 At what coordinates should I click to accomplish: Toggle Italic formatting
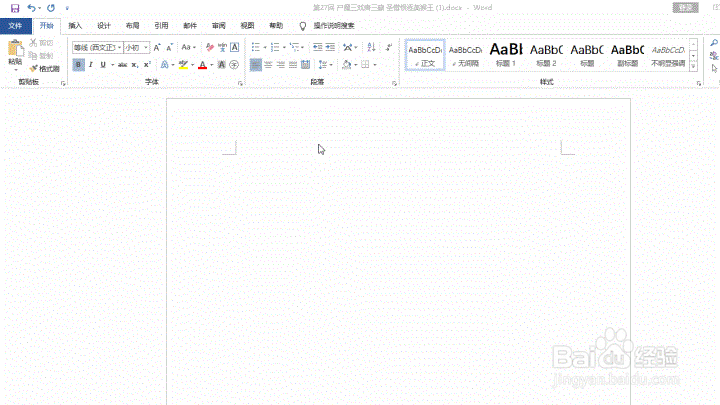(x=91, y=65)
